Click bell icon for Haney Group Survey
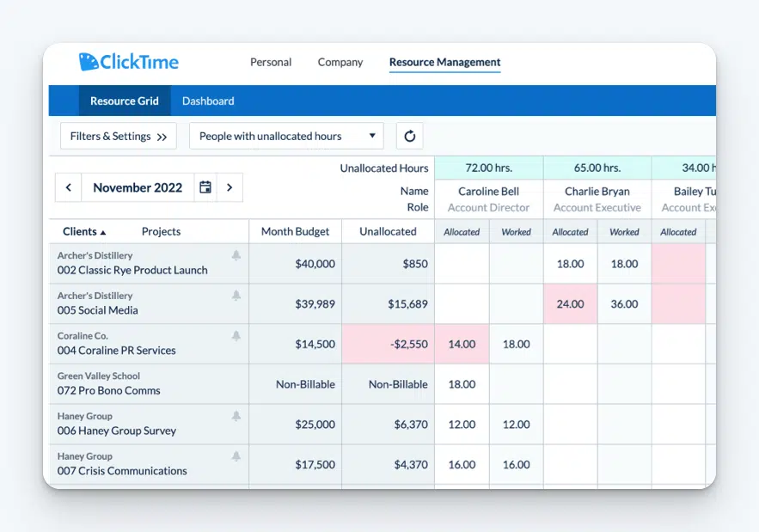Viewport: 759px width, 532px height. pyautogui.click(x=236, y=416)
